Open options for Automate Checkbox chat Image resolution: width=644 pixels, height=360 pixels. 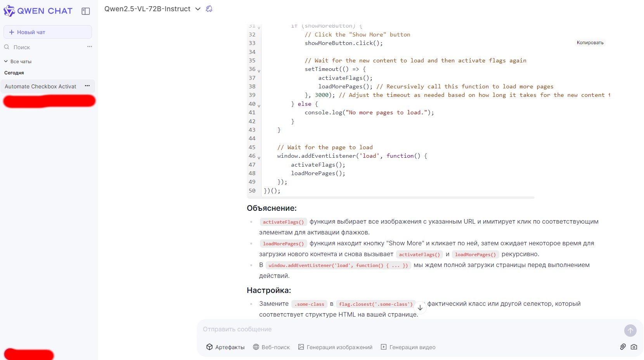coord(87,86)
